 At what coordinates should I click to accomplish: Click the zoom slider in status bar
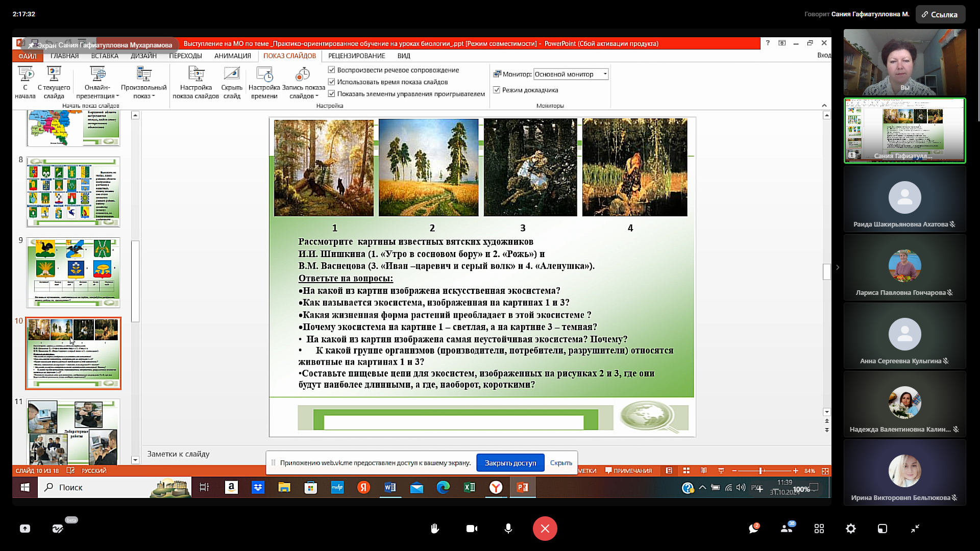click(x=761, y=471)
